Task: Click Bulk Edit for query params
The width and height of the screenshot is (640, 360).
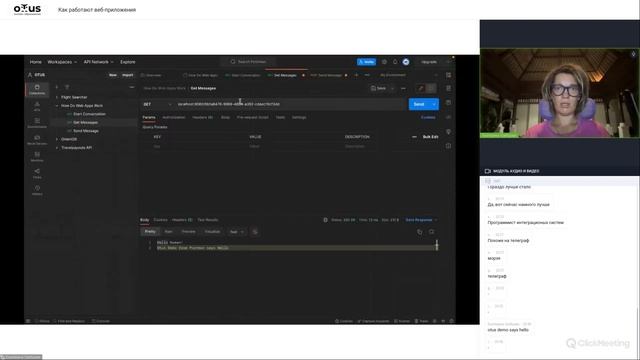Action: click(x=430, y=137)
